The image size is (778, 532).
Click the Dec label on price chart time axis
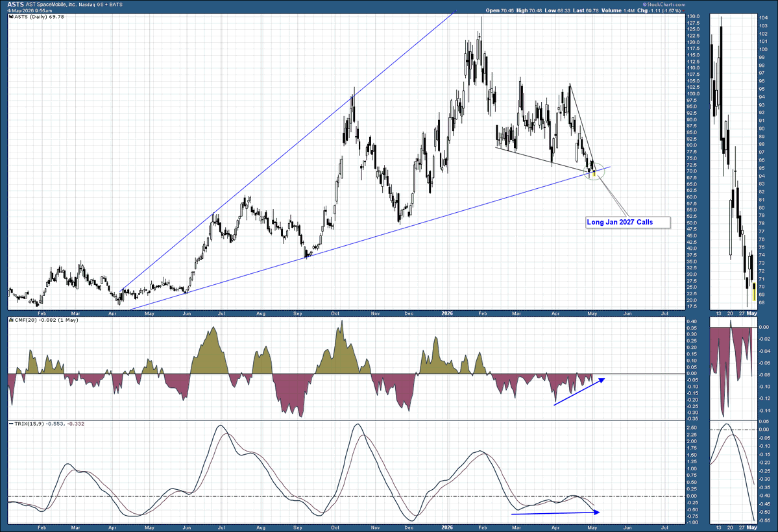pyautogui.click(x=409, y=313)
